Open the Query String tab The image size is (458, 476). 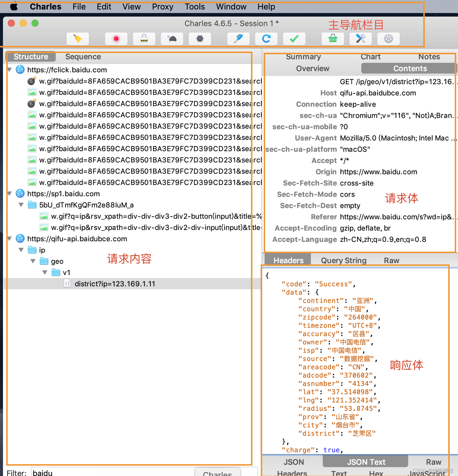[x=344, y=261]
